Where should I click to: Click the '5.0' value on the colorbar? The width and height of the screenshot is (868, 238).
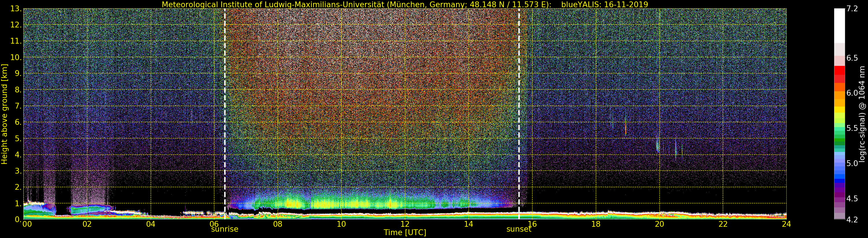852,163
